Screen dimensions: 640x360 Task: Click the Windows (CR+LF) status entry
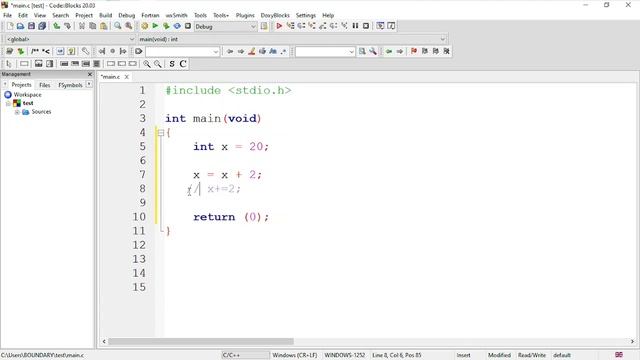(x=294, y=355)
